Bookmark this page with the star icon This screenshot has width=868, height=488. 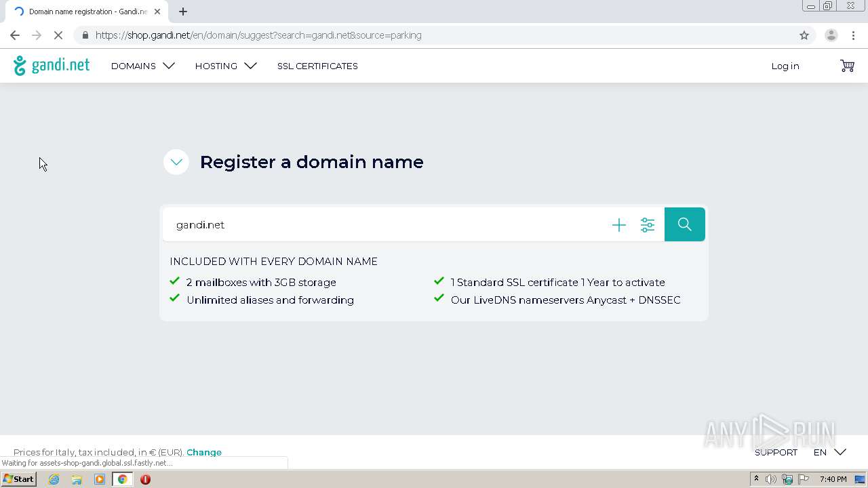tap(804, 35)
